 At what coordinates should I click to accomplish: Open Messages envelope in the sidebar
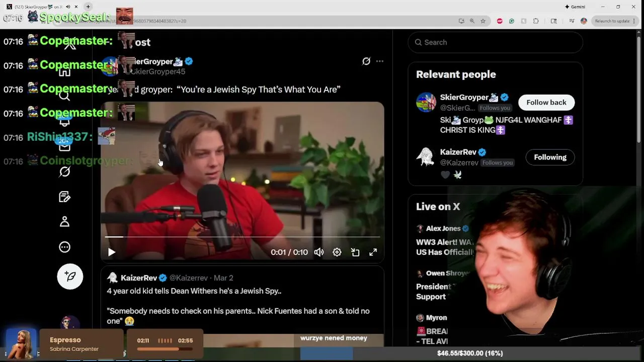tap(64, 146)
